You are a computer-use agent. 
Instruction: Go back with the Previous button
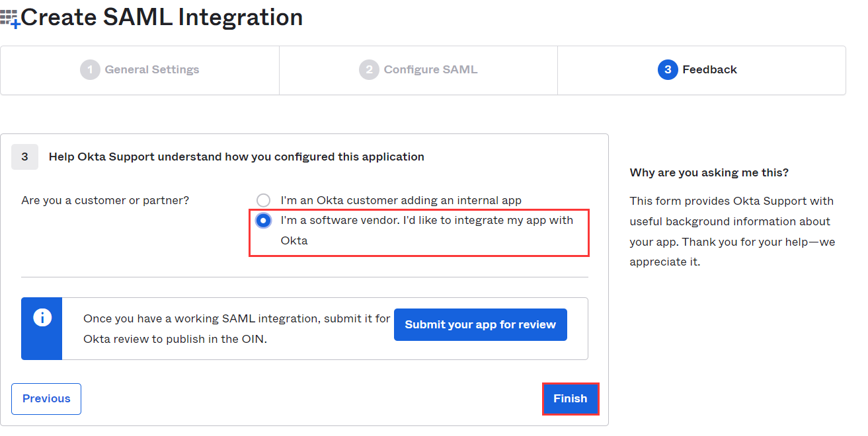pyautogui.click(x=46, y=399)
